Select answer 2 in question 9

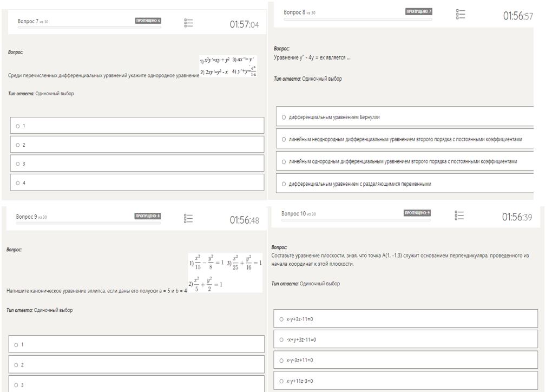[136, 364]
